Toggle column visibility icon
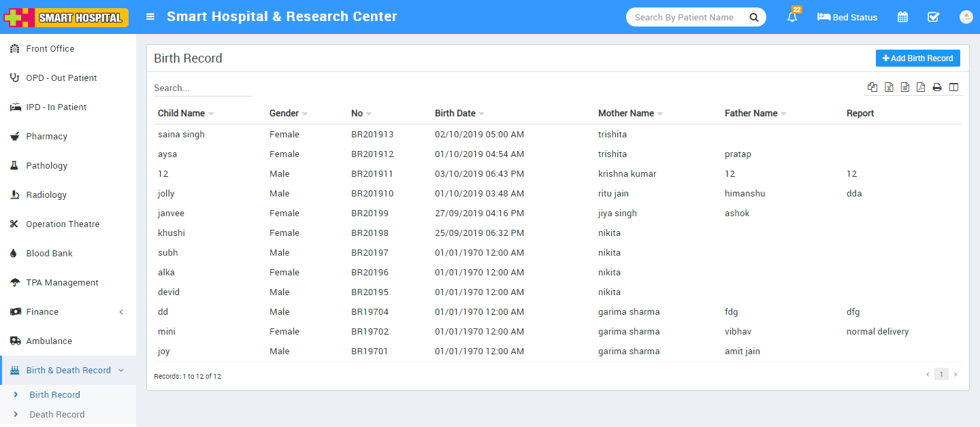 click(x=953, y=87)
